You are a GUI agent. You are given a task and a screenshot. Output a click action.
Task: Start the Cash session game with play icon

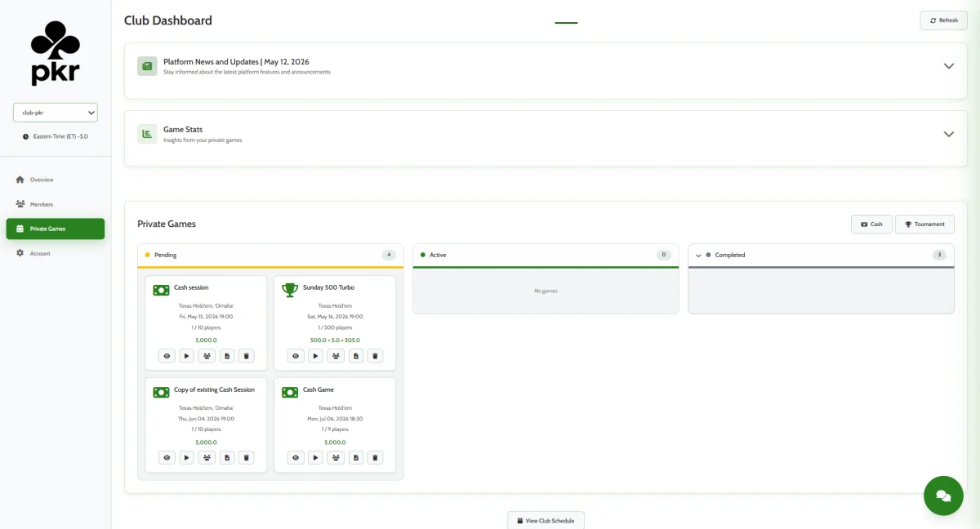click(186, 356)
